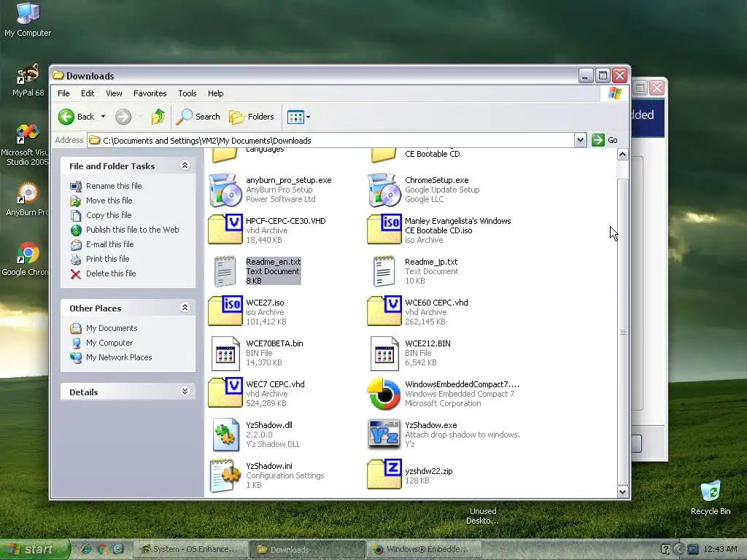Go to My Computer in Other Places
This screenshot has width=747, height=560.
click(109, 343)
